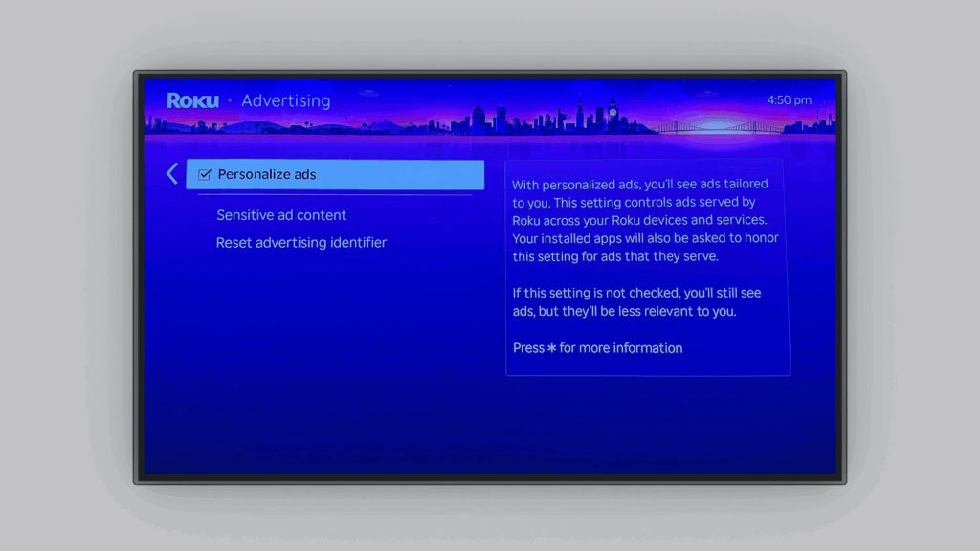Click 'Press * for more information' text
Screen dimensions: 980x551
click(597, 348)
